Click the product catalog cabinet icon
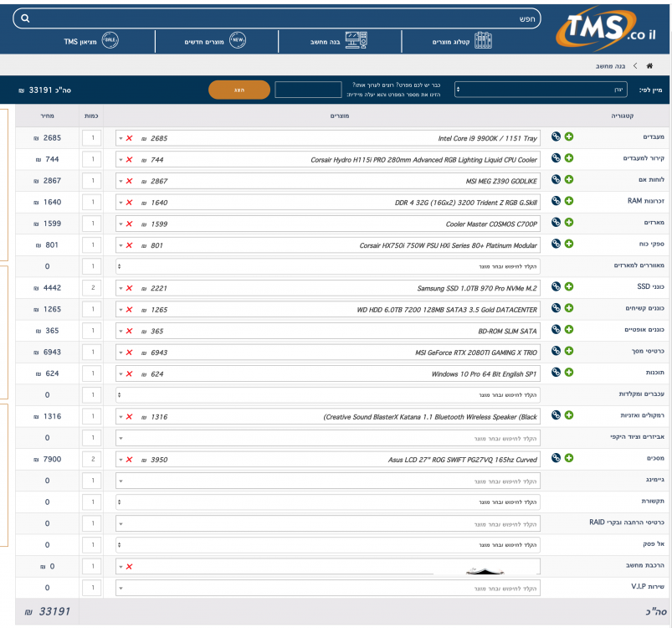This screenshot has width=672, height=628. 483,40
